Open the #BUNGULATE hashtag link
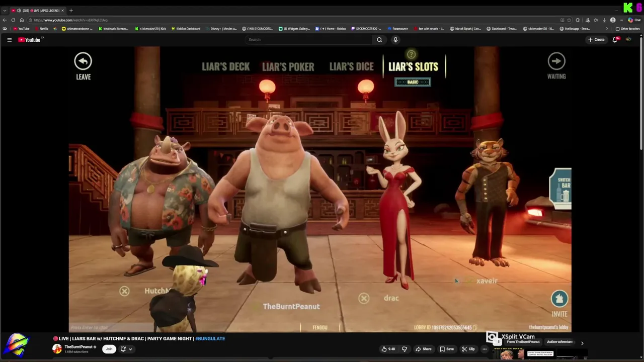The image size is (644, 362). 210,338
